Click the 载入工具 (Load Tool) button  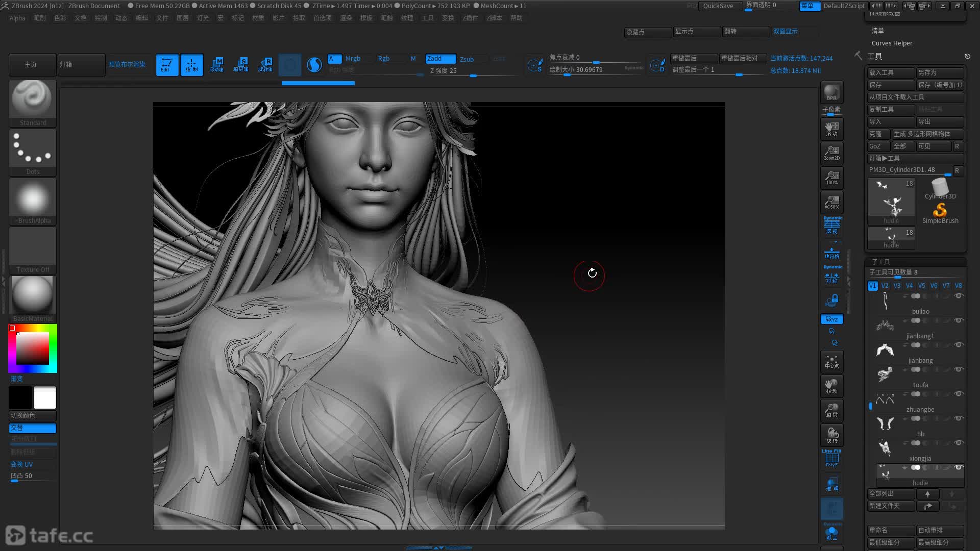tap(891, 72)
